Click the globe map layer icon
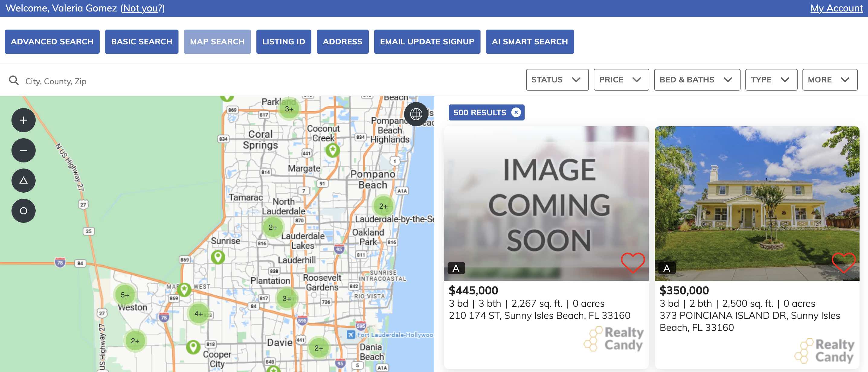 (416, 114)
